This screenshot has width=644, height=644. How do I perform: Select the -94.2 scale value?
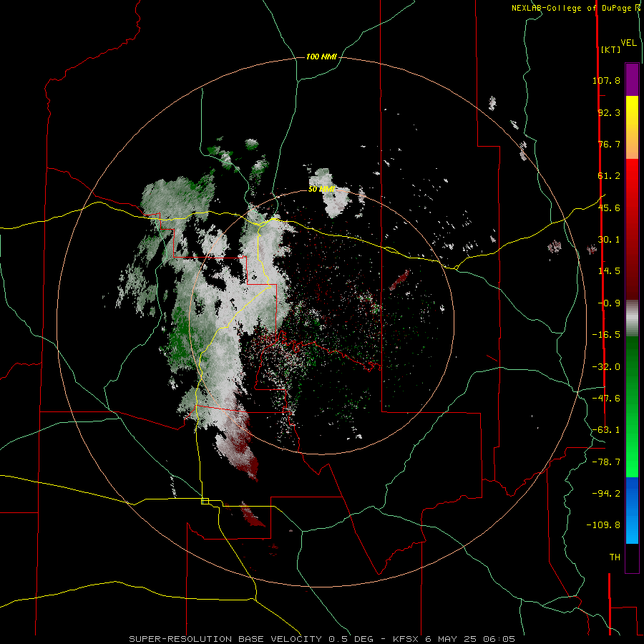click(606, 494)
